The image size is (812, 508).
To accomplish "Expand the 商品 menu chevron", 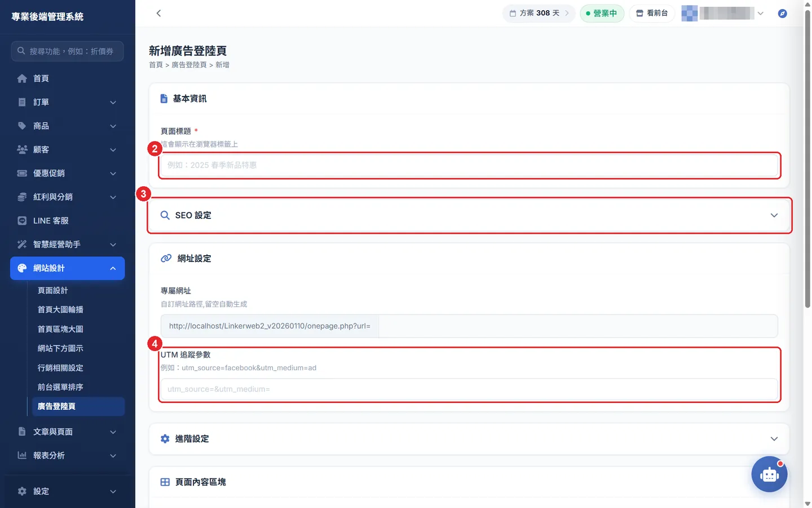I will click(x=113, y=126).
